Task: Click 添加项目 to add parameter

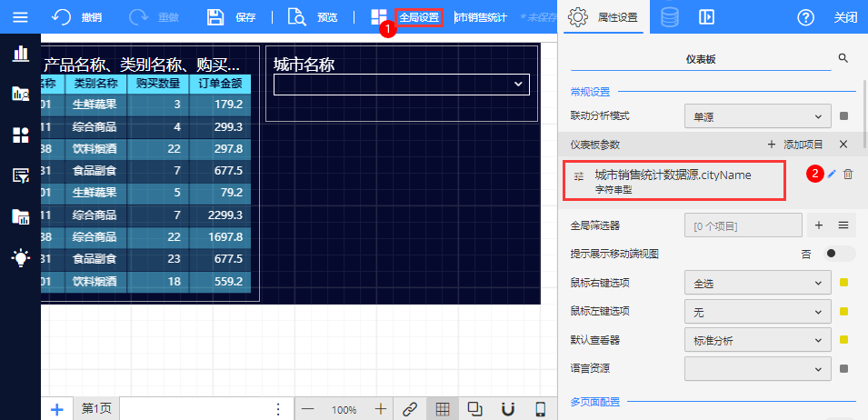Action: (x=795, y=145)
